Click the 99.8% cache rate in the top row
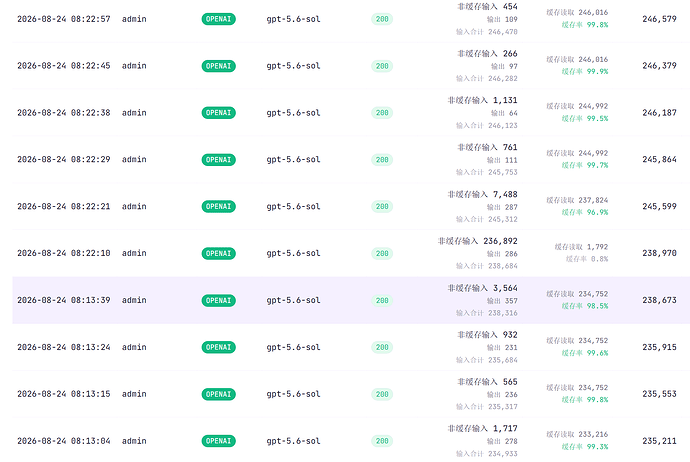 click(x=597, y=25)
